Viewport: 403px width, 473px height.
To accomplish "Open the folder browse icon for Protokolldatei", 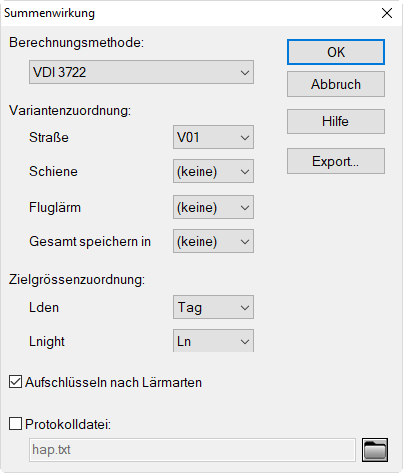I will (x=375, y=450).
